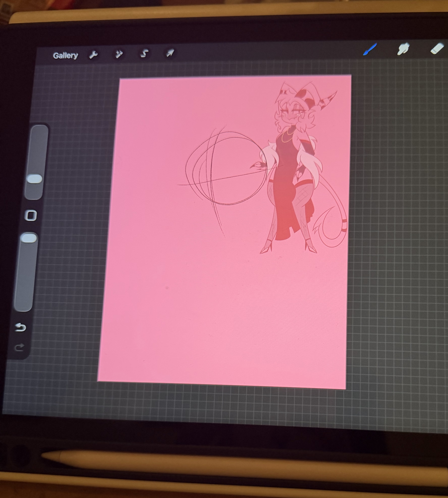The width and height of the screenshot is (448, 498).
Task: Click the brush opacity slider handle
Action: click(x=29, y=238)
